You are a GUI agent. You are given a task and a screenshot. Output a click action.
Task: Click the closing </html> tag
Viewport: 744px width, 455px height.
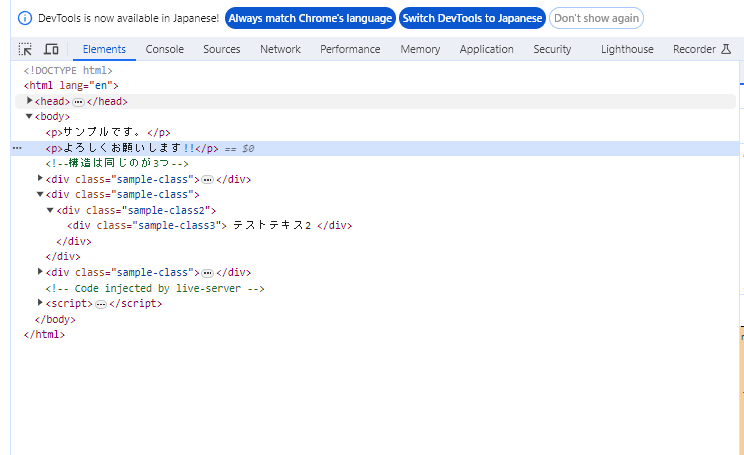(44, 334)
